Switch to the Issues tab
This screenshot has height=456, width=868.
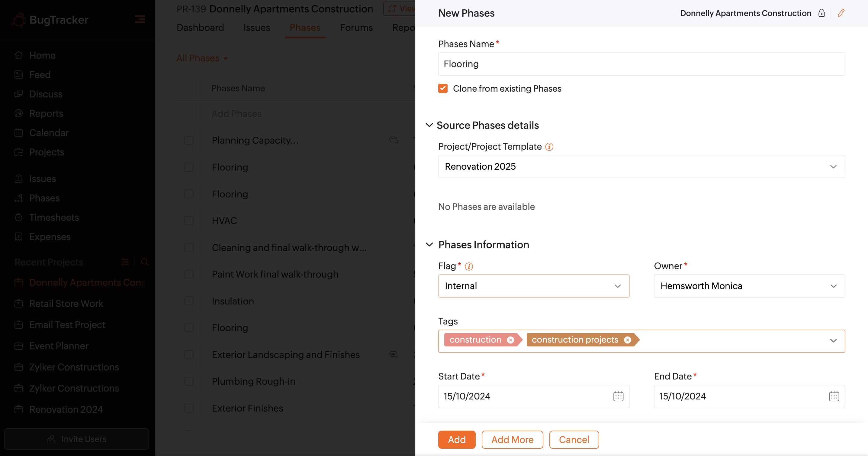click(x=256, y=28)
